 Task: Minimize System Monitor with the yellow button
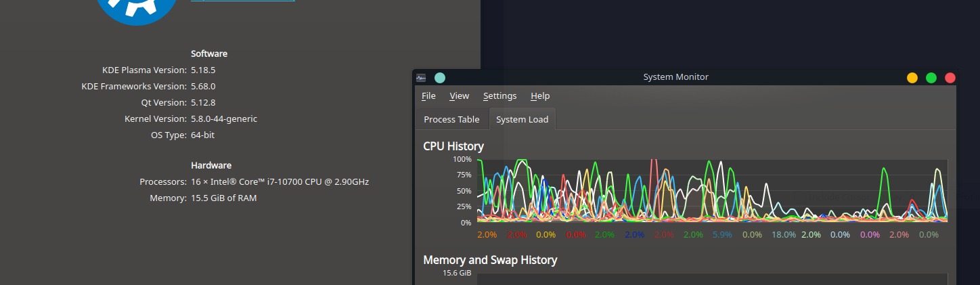pyautogui.click(x=912, y=78)
